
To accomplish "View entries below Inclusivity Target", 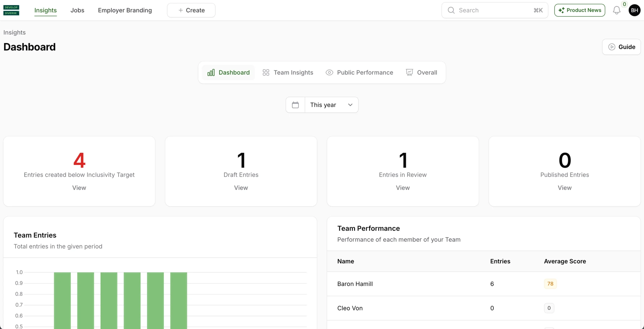I will pos(79,188).
